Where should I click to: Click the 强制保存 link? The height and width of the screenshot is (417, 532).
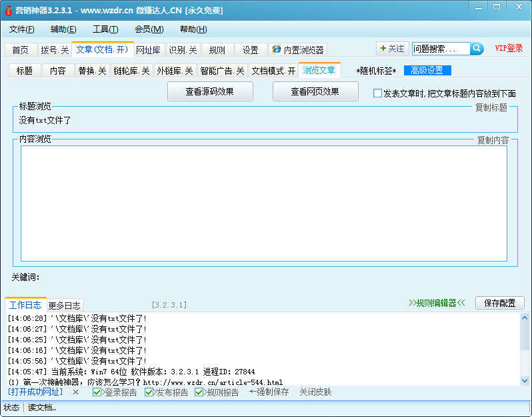click(269, 392)
